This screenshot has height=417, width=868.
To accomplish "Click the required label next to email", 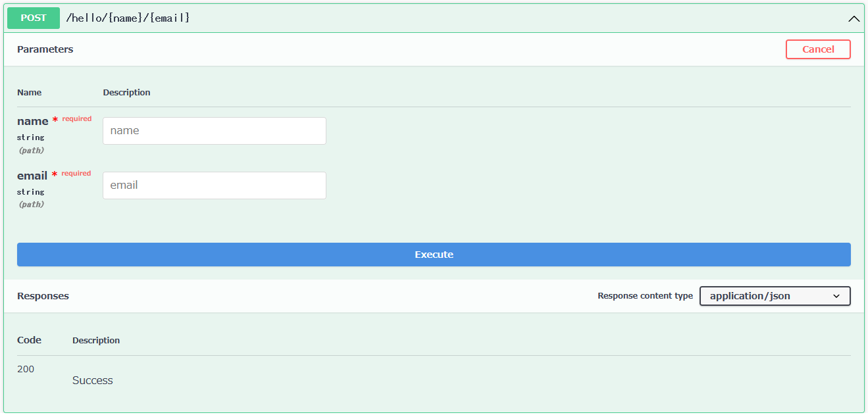I will click(76, 173).
